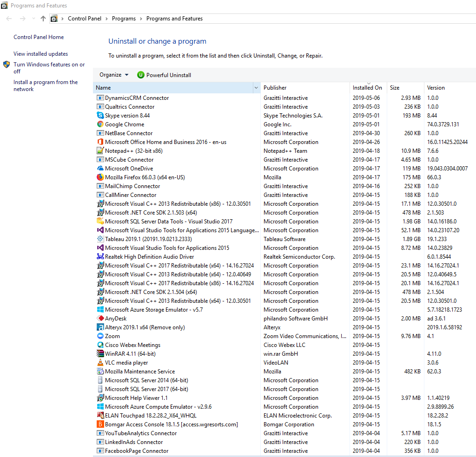Click the Alteryx 2019.1 icon

[x=100, y=327]
